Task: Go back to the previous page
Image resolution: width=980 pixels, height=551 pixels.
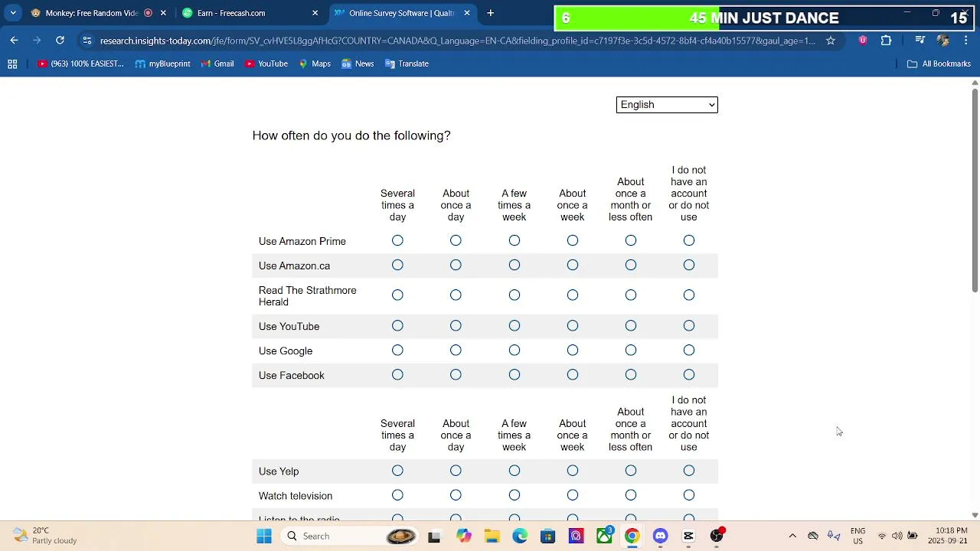Action: [x=14, y=41]
